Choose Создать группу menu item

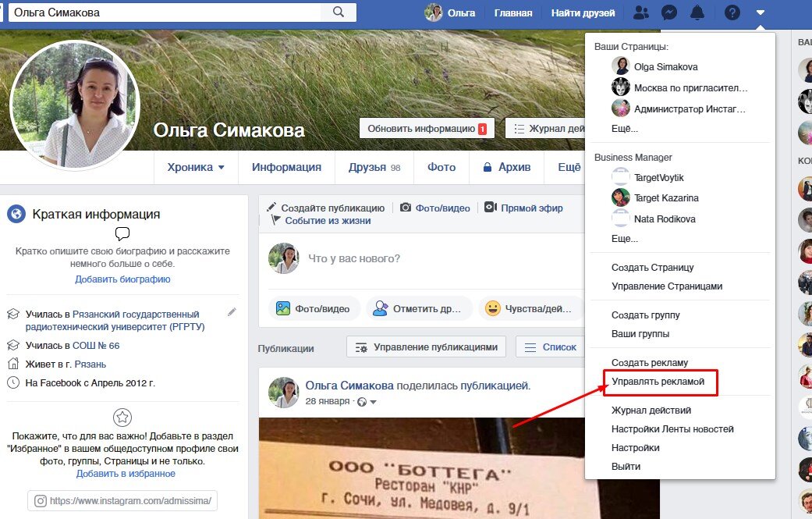point(646,315)
